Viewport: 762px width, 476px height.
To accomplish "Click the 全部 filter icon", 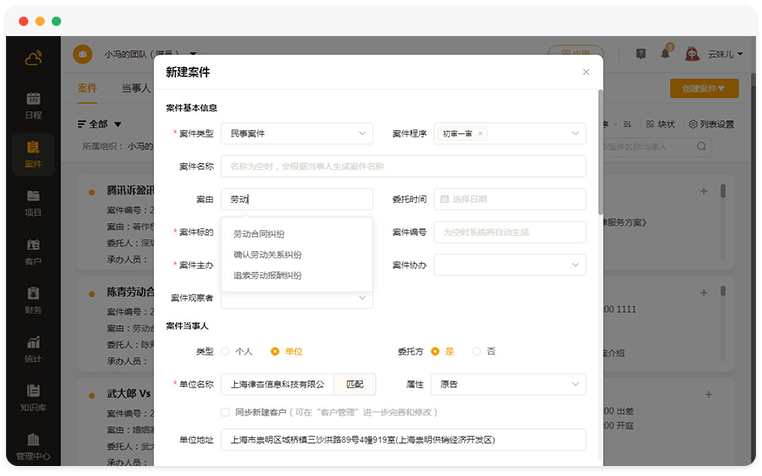I will point(82,124).
